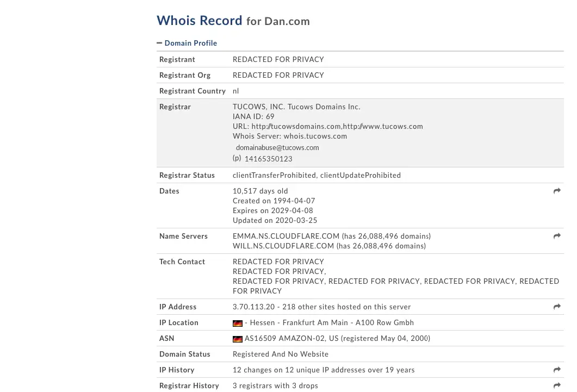
Task: Click 3 registrars with 3 drops
Action: [x=275, y=386]
